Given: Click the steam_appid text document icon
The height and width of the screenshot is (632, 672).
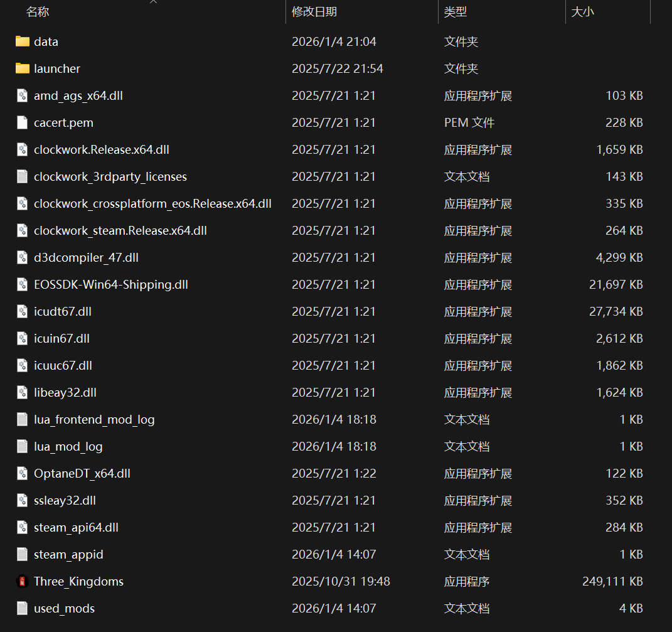Looking at the screenshot, I should [x=23, y=554].
